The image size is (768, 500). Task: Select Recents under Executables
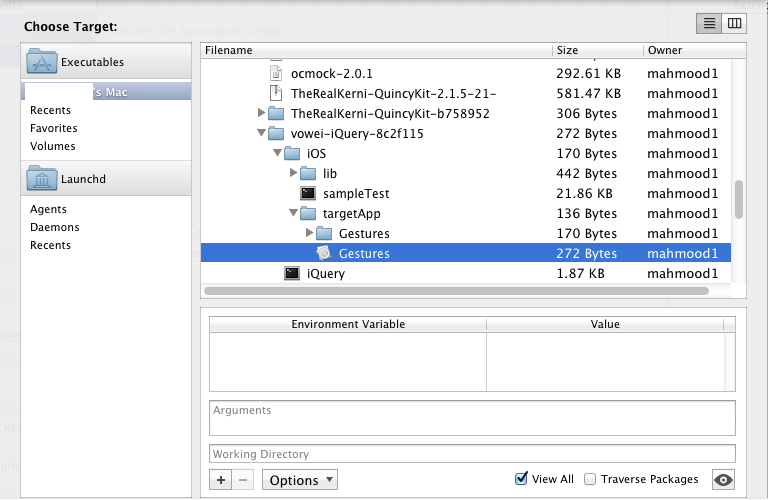pos(50,110)
